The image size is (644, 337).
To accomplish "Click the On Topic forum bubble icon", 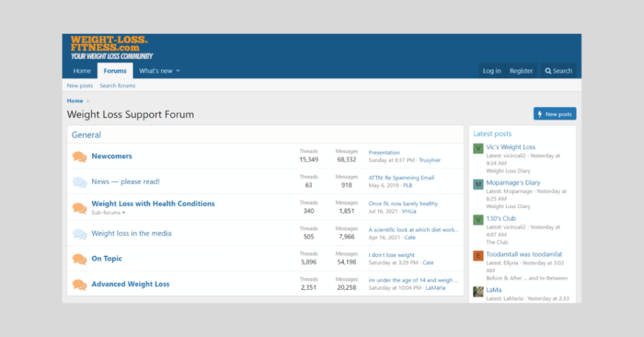I will [79, 259].
